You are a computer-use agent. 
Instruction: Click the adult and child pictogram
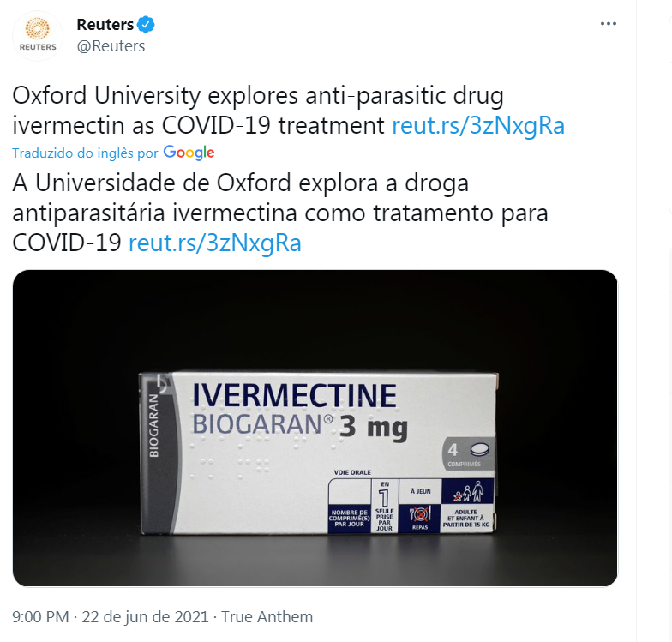468,491
